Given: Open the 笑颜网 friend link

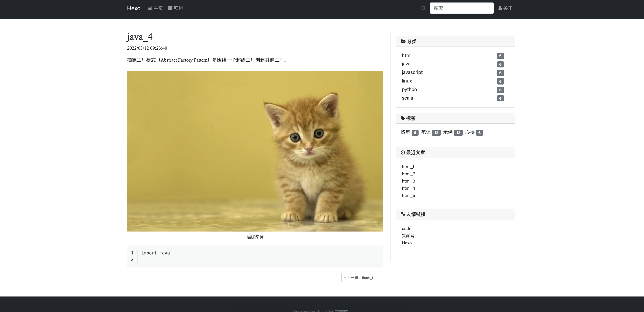Looking at the screenshot, I should click(408, 236).
